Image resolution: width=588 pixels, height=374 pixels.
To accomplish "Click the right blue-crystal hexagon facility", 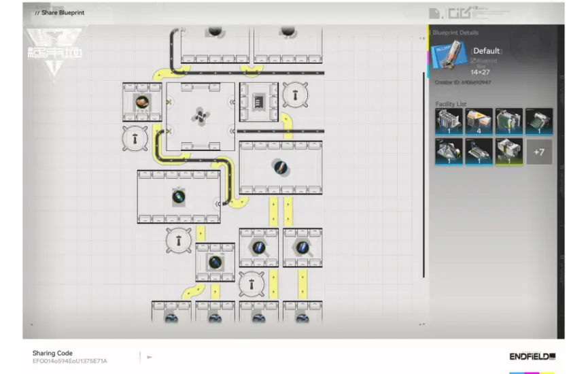I will (302, 248).
